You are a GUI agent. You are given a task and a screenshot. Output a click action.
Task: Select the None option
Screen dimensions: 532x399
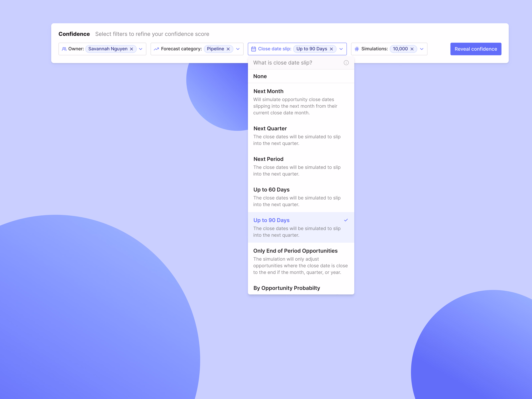tap(301, 76)
